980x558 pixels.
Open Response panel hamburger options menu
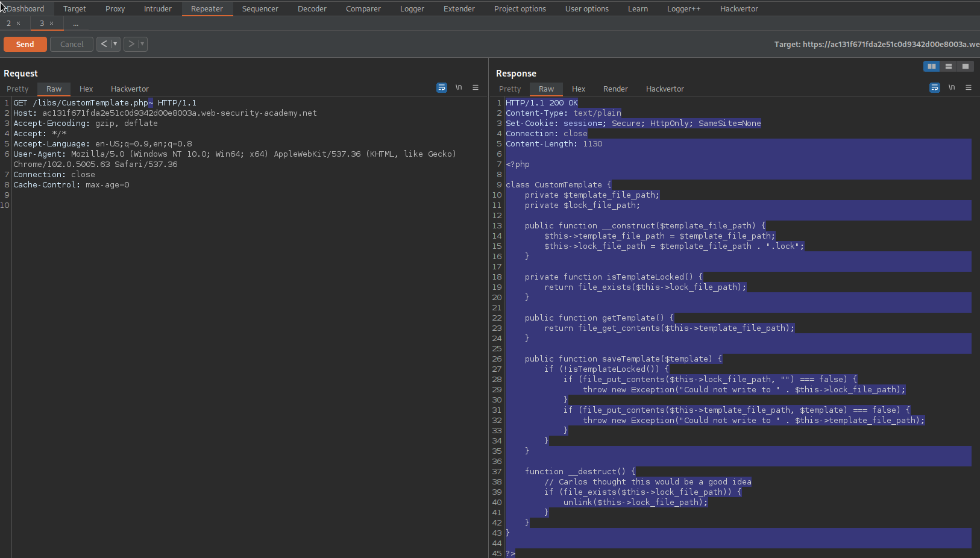coord(969,88)
